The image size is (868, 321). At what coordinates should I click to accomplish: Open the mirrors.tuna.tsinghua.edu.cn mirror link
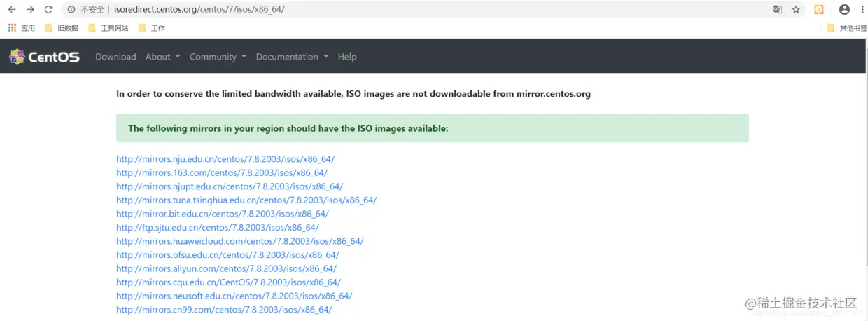click(x=246, y=200)
